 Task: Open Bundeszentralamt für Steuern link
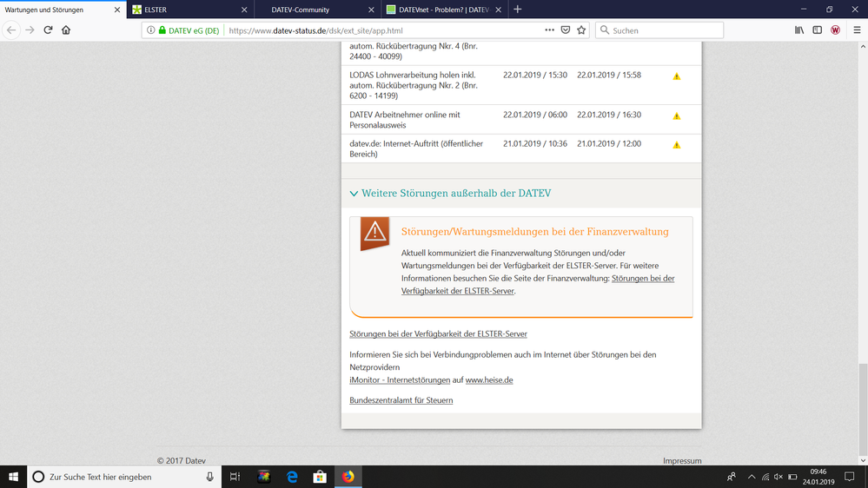click(401, 400)
